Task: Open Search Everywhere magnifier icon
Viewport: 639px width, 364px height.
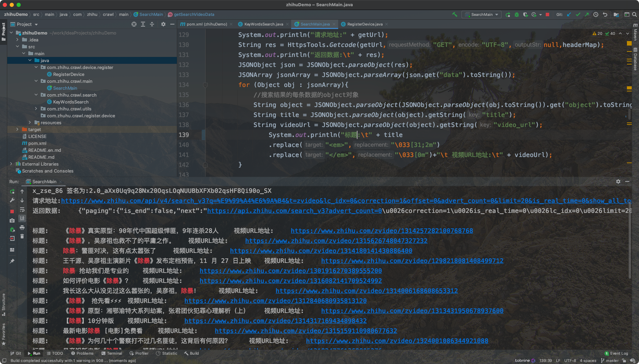Action: (635, 14)
